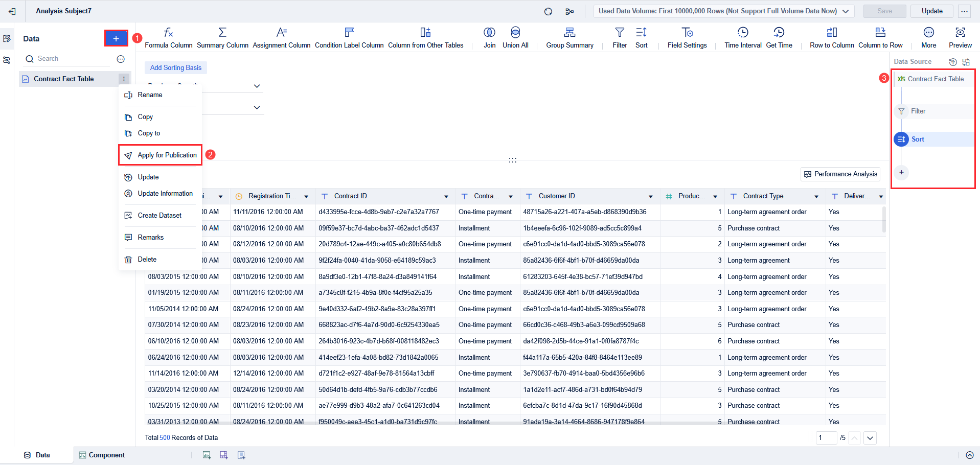Click the Save button
Image resolution: width=980 pixels, height=465 pixels.
(884, 11)
